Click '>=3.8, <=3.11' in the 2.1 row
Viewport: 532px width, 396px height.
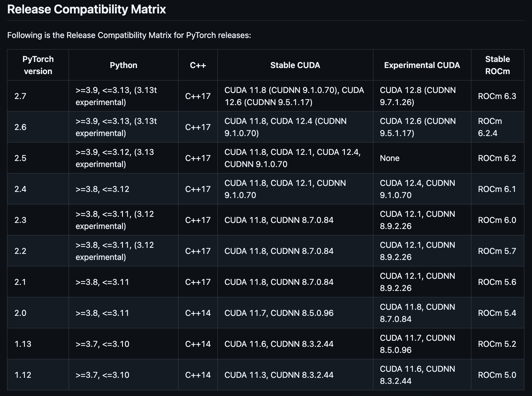[x=124, y=282]
